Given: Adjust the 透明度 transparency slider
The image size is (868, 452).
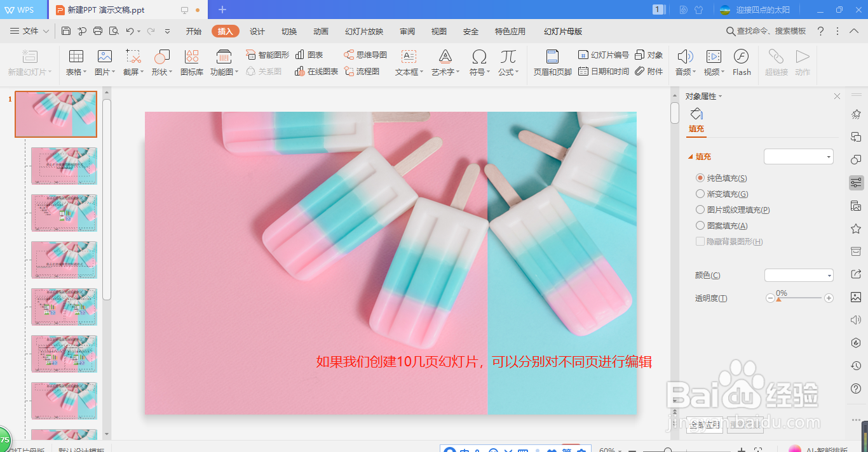Looking at the screenshot, I should 779,298.
